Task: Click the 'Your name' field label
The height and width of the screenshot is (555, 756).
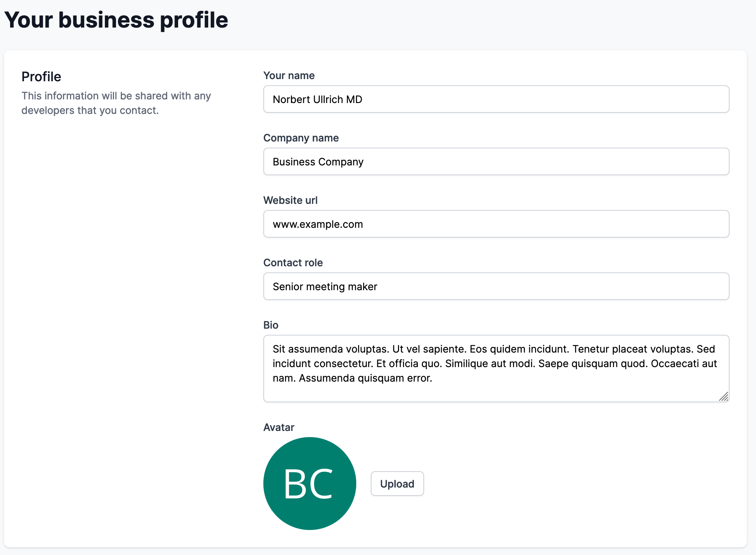Action: pos(289,75)
